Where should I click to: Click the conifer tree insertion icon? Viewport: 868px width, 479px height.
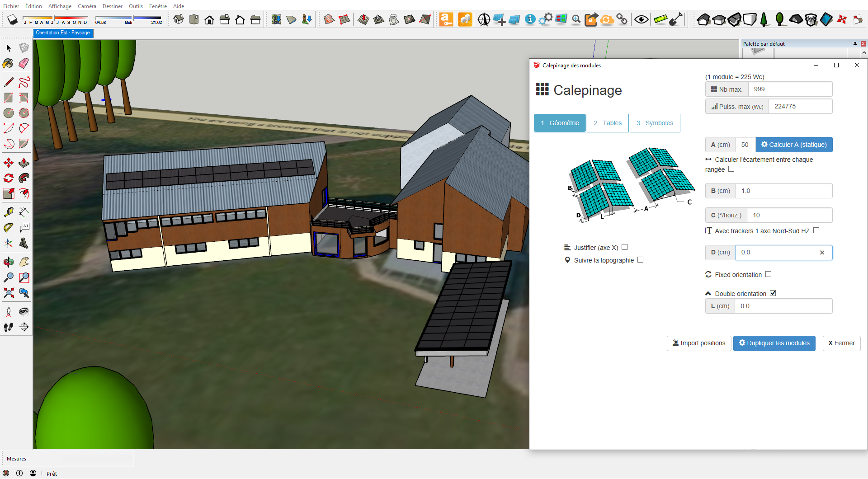click(764, 19)
